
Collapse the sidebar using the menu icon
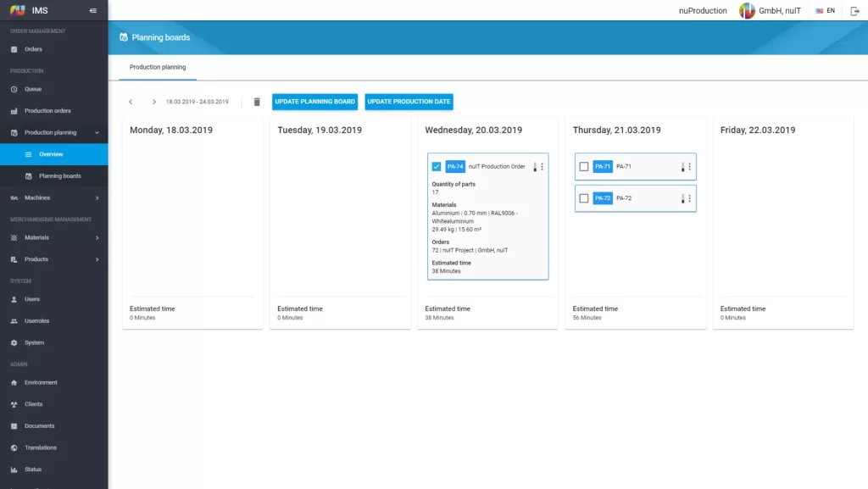(92, 11)
